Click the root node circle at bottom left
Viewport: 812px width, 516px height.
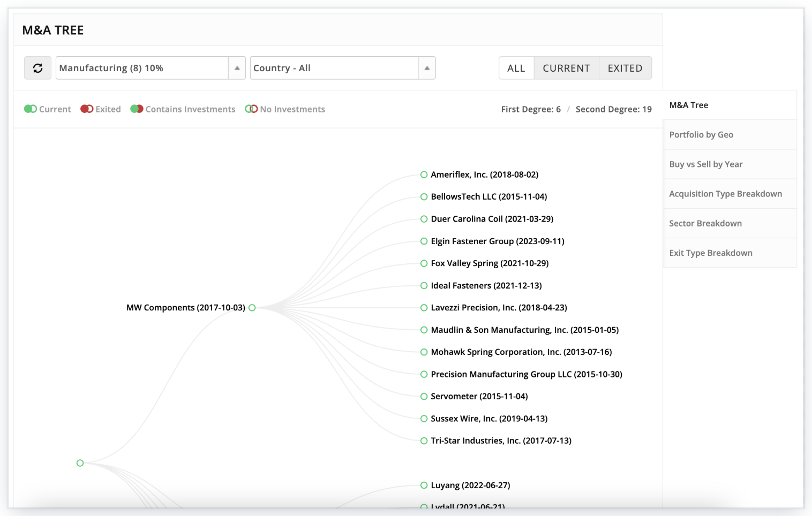tap(80, 463)
